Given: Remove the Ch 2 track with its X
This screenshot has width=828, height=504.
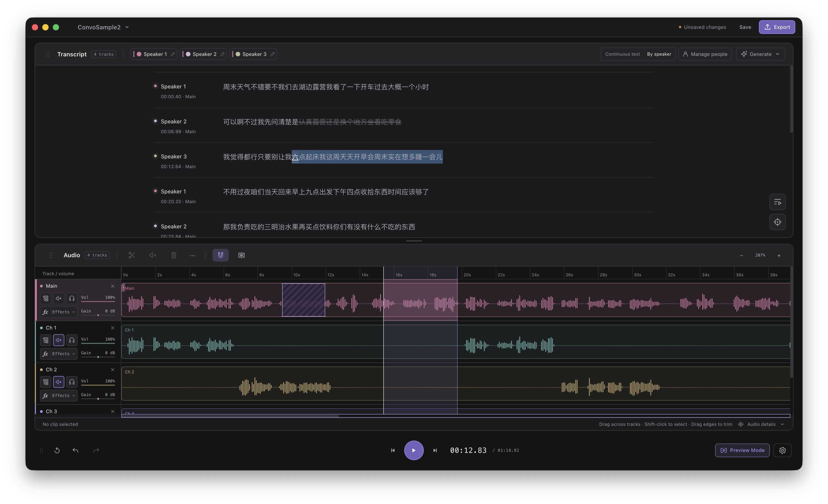Looking at the screenshot, I should [112, 370].
